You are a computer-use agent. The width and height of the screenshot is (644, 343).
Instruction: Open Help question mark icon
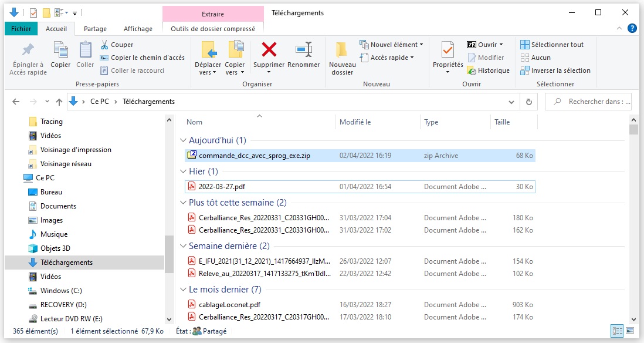632,28
